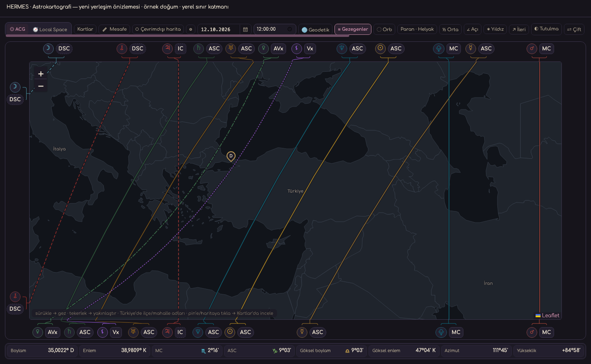Click the Mercury glyph below the map

tap(302, 332)
